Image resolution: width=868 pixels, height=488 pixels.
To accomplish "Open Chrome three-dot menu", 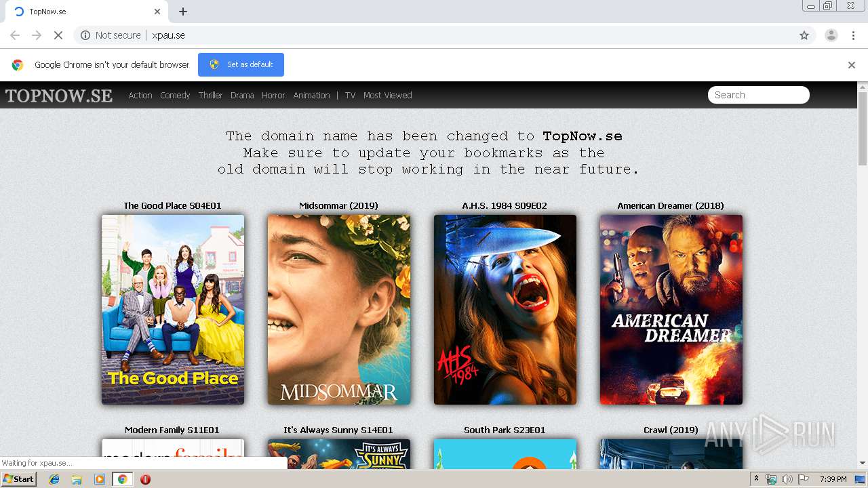I will [x=854, y=35].
